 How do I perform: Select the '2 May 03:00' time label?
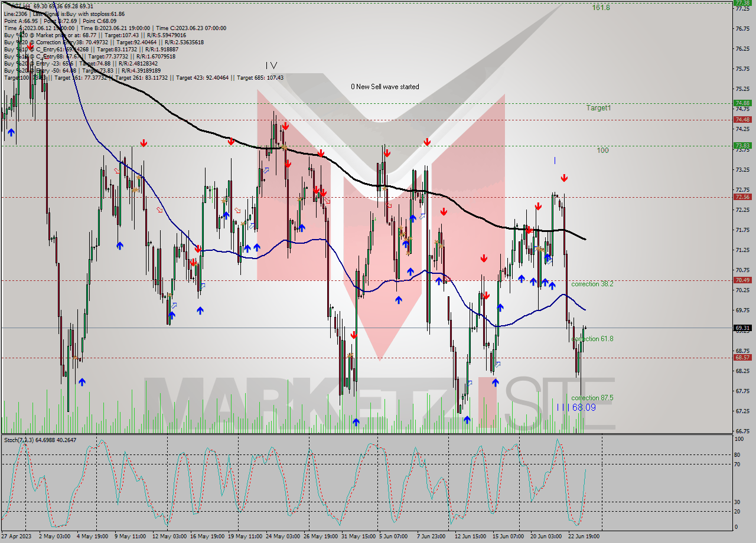55,537
